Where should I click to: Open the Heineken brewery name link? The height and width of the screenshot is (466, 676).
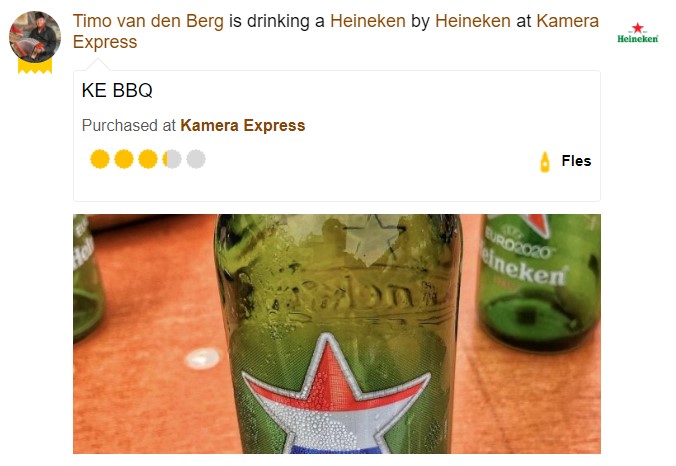pos(473,21)
